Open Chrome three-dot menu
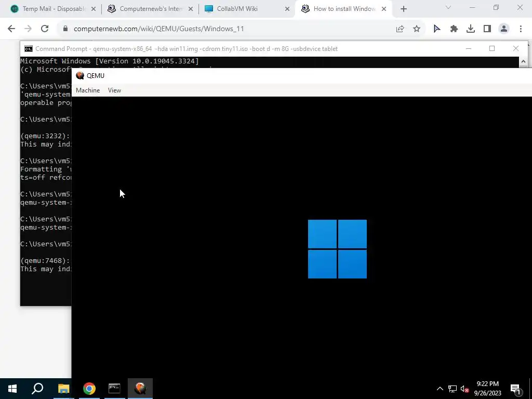Image resolution: width=532 pixels, height=399 pixels. point(521,29)
